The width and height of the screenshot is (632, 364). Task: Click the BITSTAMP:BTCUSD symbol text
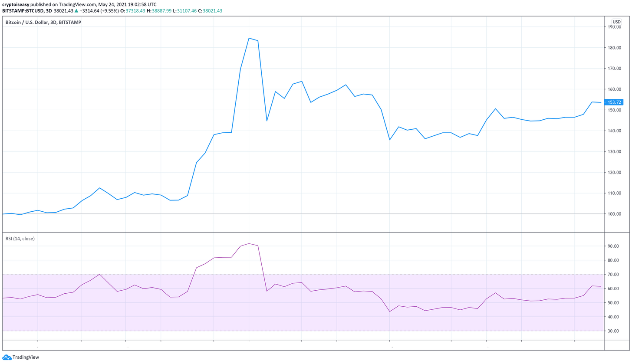pos(23,11)
